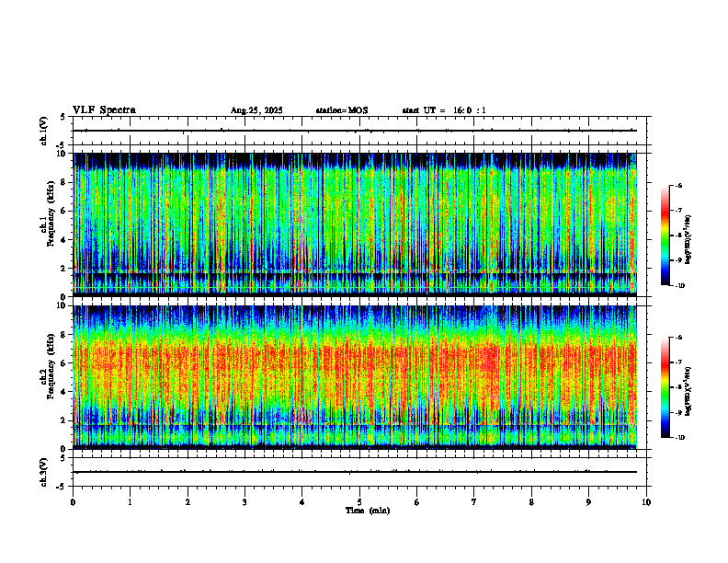Click the 'ch.1(V)' axis label at top
The image size is (728, 563).
pyautogui.click(x=44, y=131)
